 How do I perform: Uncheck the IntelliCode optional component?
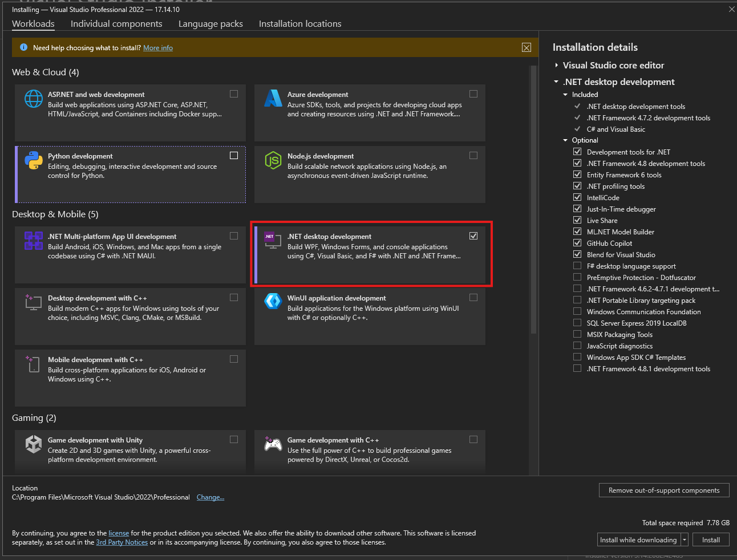(577, 197)
